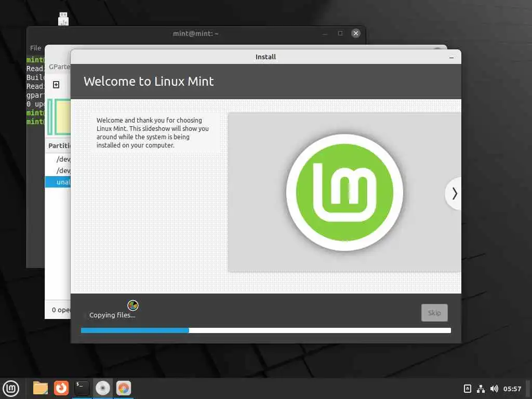Close the mint@mint terminal window
This screenshot has width=532, height=399.
pos(355,33)
